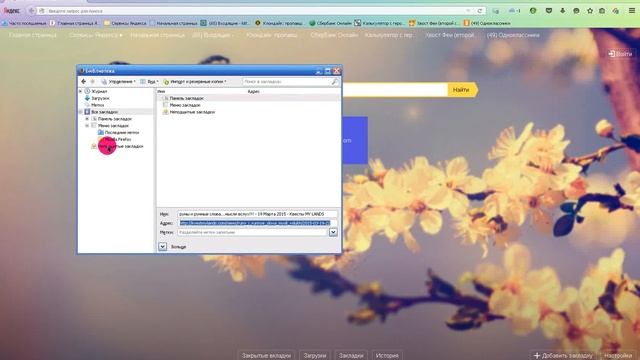Select the Журнал clock icon in the Library tree

point(87,91)
